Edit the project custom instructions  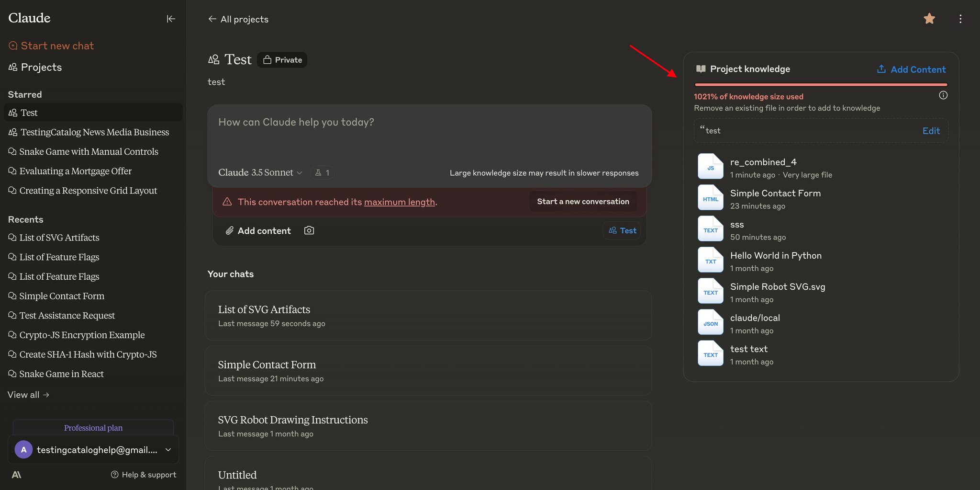click(x=931, y=131)
